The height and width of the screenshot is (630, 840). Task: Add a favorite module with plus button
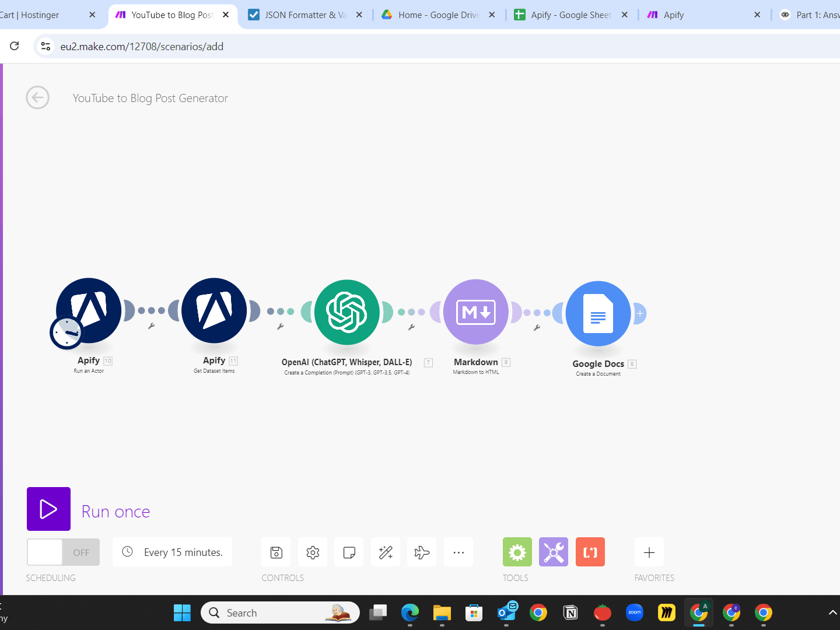pos(649,552)
